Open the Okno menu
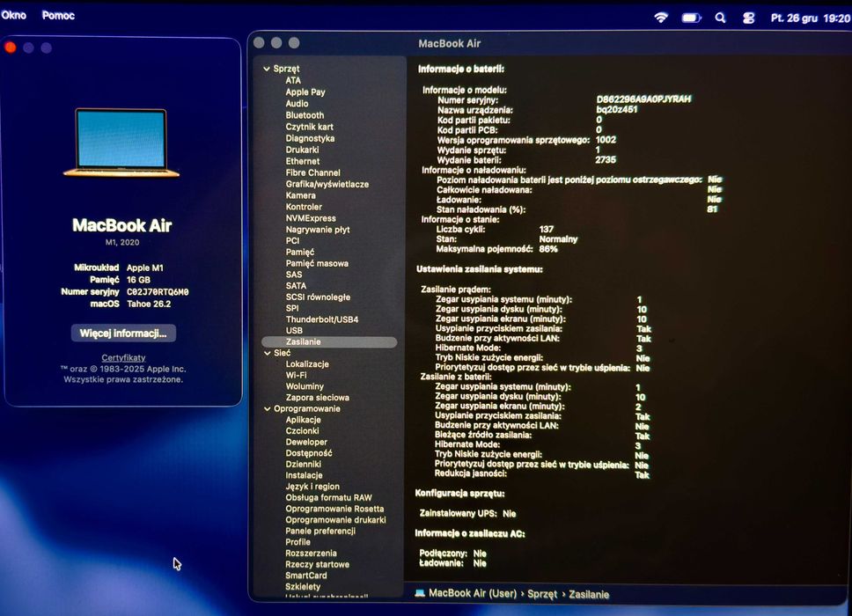This screenshot has height=616, width=852. [x=13, y=15]
